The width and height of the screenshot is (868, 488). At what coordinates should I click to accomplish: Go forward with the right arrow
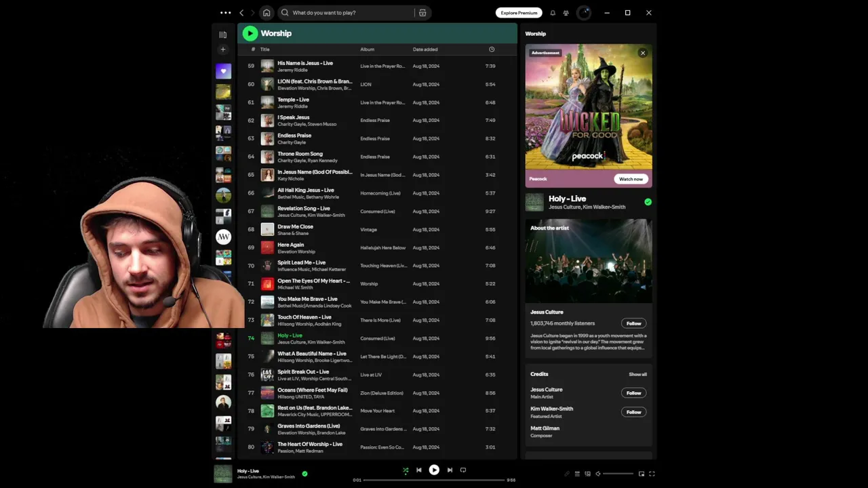tap(253, 13)
